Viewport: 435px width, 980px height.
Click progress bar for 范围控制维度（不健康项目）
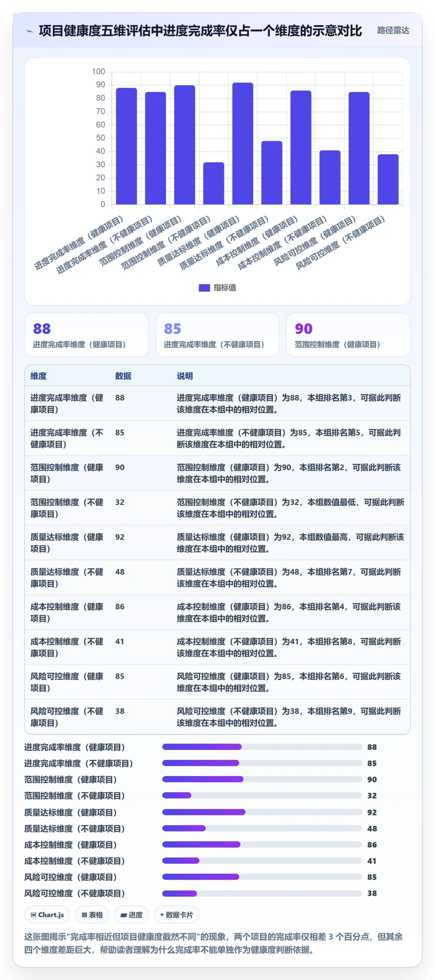tap(262, 795)
